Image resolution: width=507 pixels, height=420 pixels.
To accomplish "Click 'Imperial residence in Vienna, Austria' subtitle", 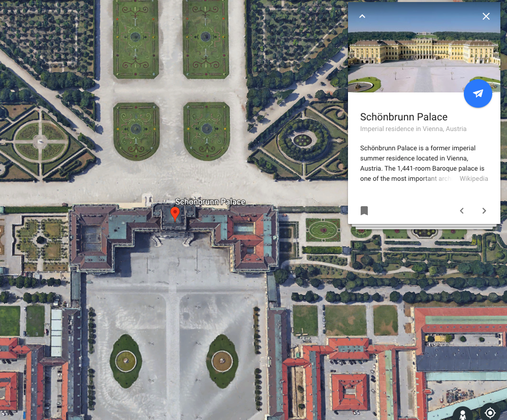I will (413, 128).
